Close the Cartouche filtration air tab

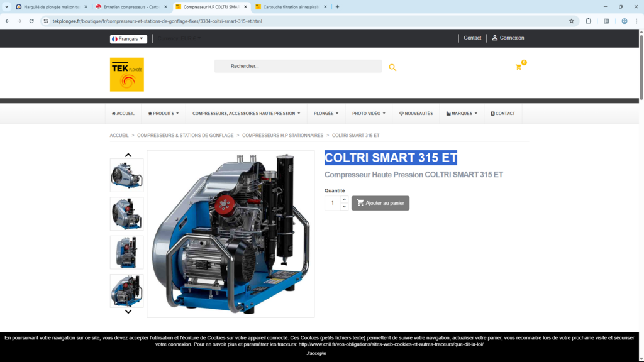325,7
